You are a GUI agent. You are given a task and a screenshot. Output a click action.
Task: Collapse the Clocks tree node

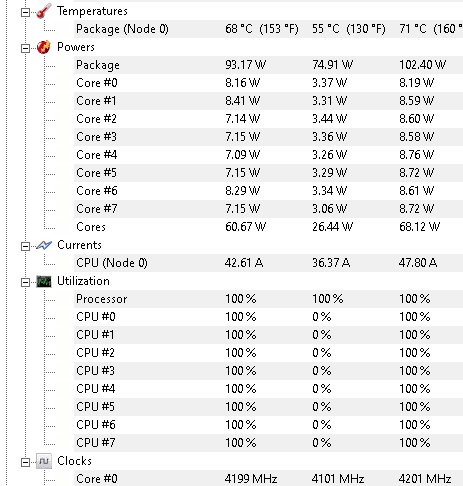[25, 462]
